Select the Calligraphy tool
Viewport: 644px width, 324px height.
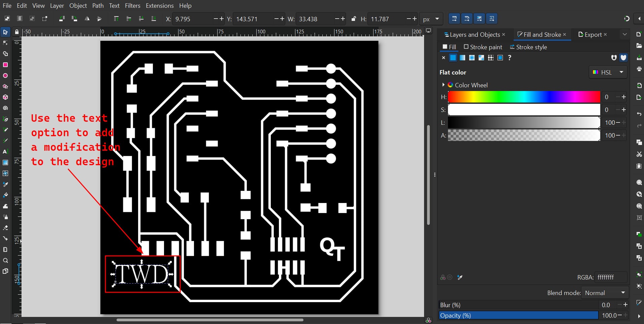click(x=5, y=141)
